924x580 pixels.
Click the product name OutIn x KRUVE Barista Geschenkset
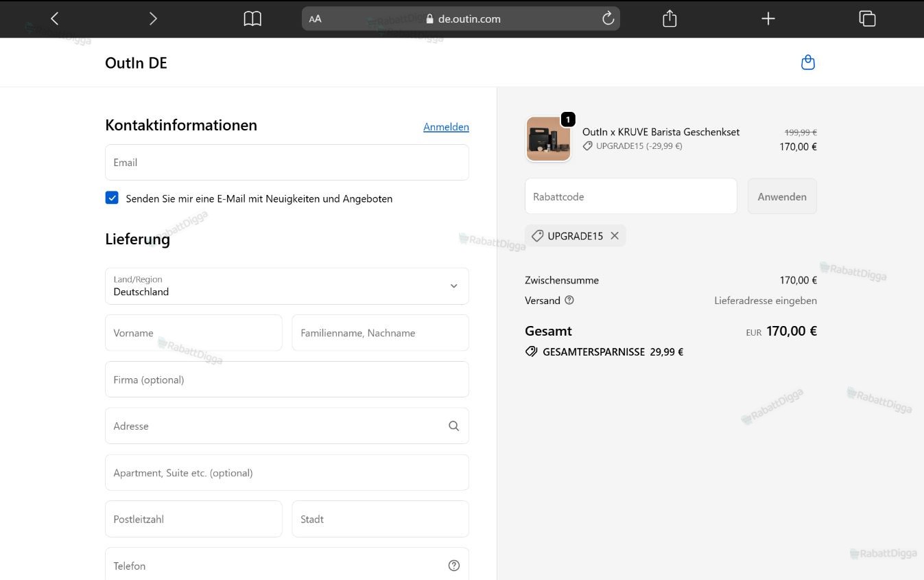tap(661, 132)
